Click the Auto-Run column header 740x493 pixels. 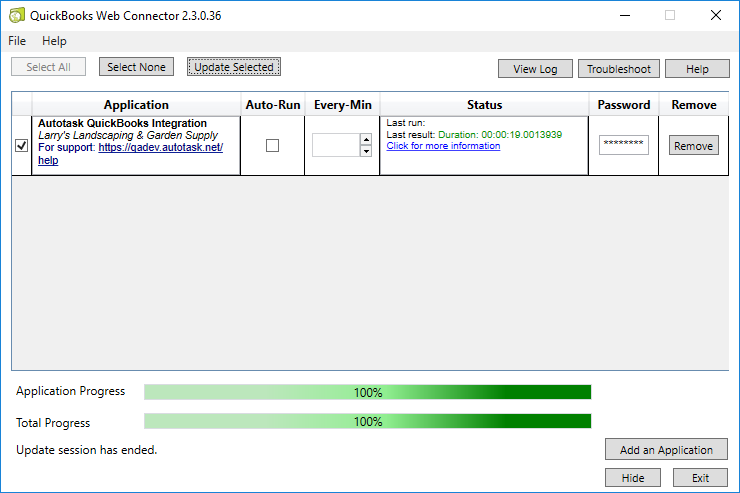273,105
